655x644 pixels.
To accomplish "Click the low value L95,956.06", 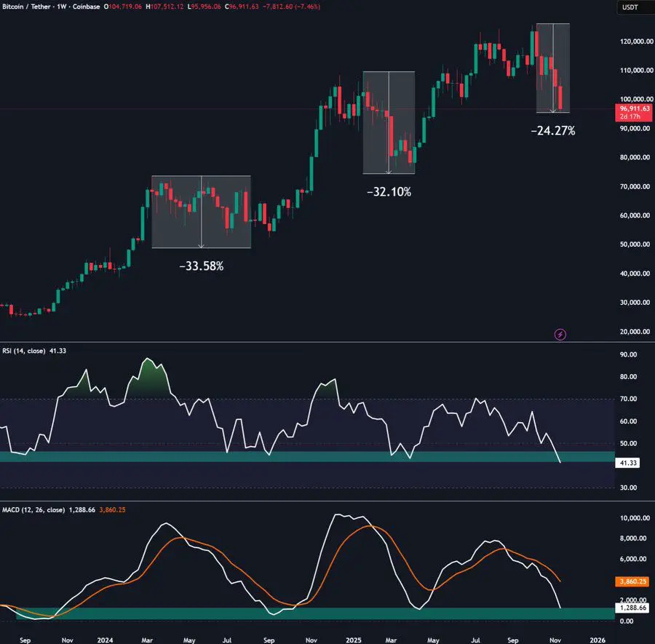I will 204,7.
